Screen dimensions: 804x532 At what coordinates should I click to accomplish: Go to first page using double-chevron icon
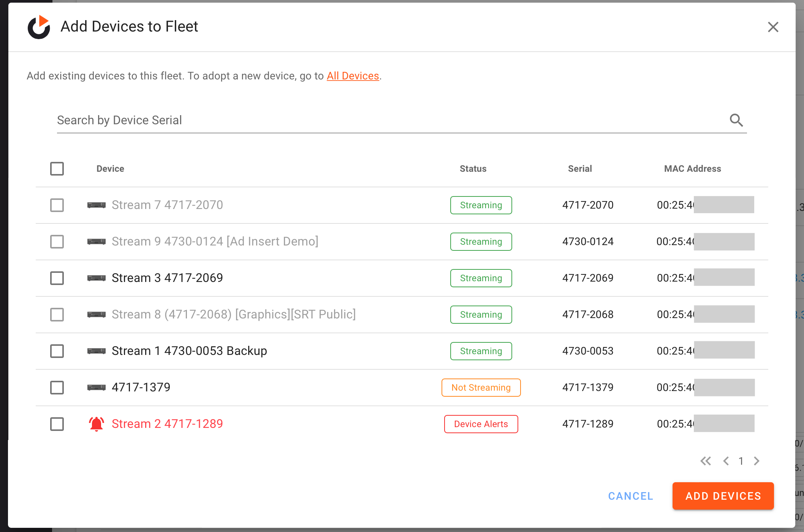point(706,461)
